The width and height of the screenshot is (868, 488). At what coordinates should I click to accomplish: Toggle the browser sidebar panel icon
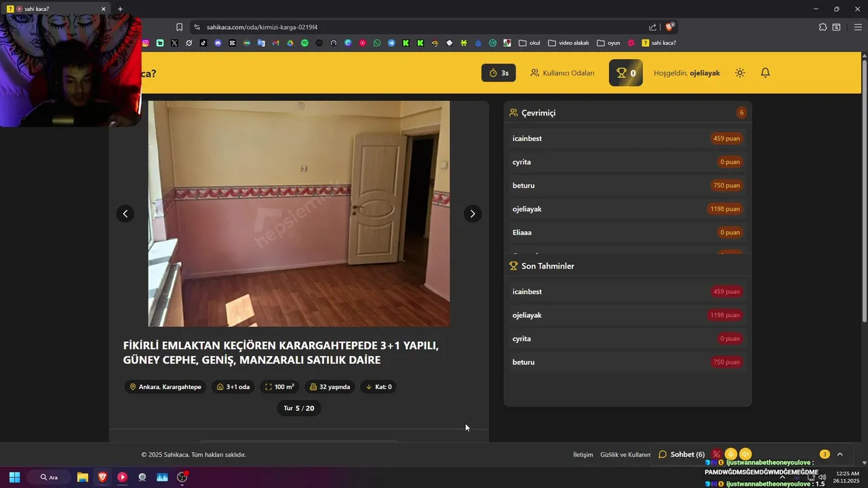point(837,27)
